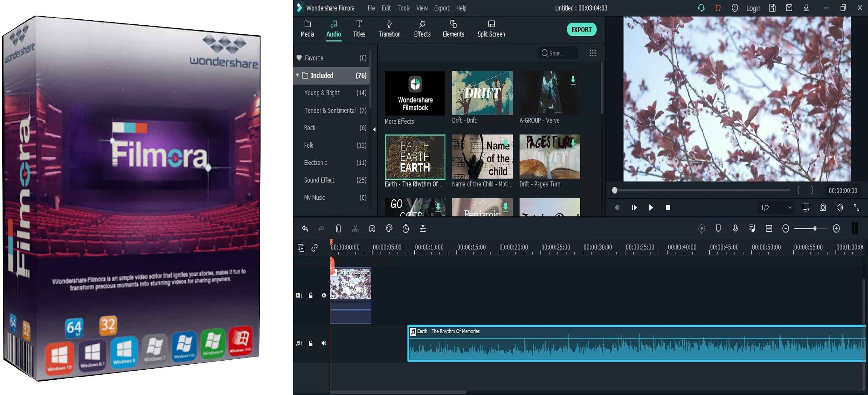Click the download arrow in title bar
Screen dimensions: 868x395
click(806, 8)
